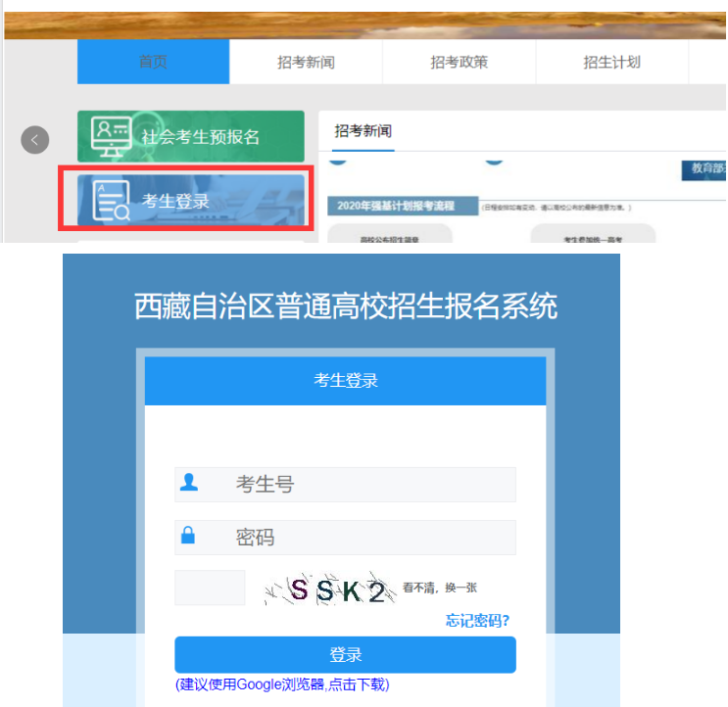Click the SSK2 captcha image
Viewport: 728px width, 707px height.
pyautogui.click(x=328, y=589)
